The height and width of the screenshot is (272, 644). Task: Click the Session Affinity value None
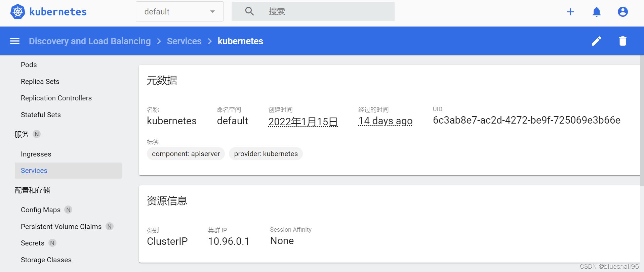(x=282, y=241)
